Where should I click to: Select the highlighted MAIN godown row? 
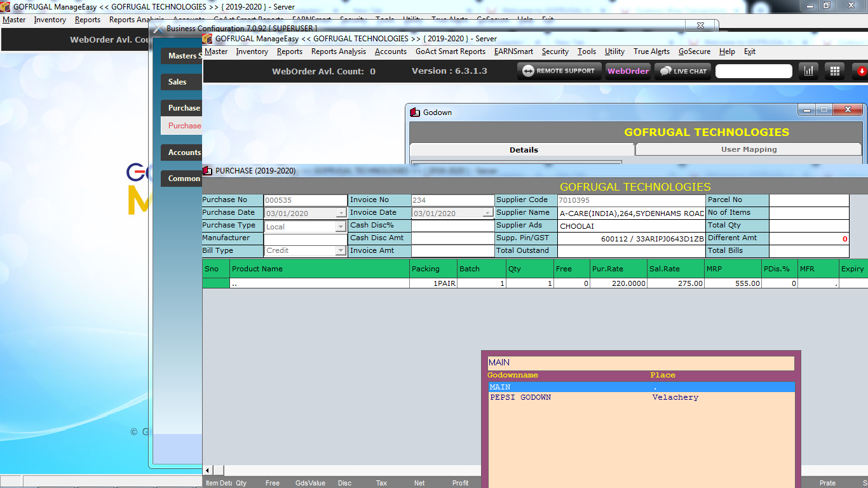coord(641,387)
